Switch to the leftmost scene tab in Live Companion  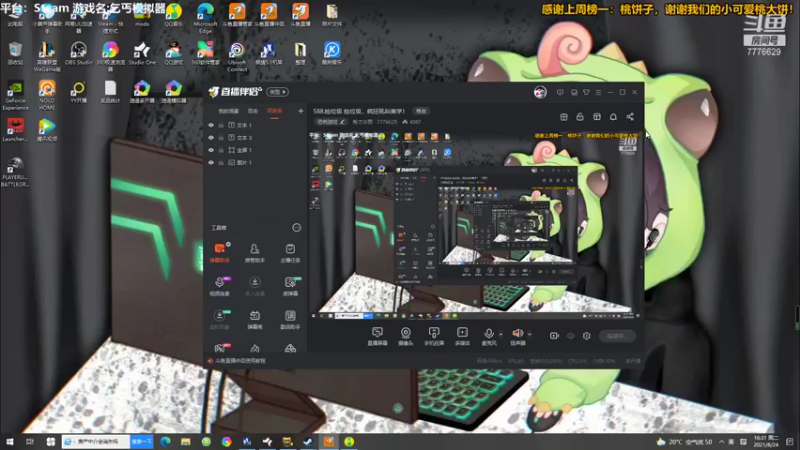(x=229, y=111)
